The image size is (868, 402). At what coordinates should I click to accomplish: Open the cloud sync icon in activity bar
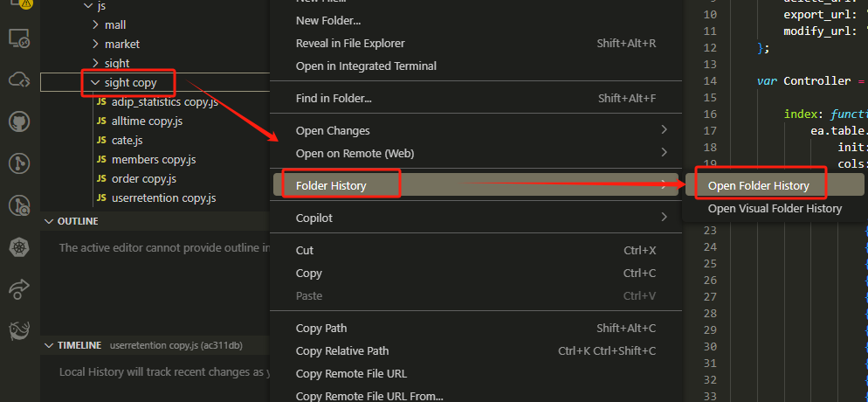[x=19, y=80]
